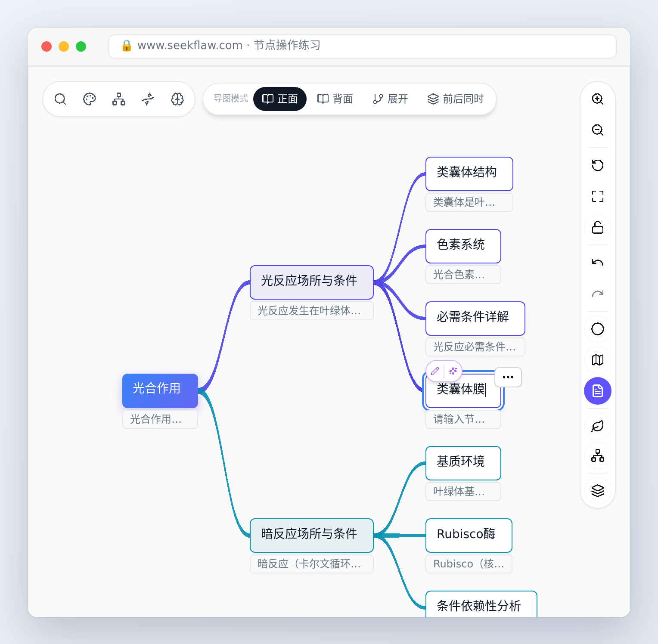Undo the last action

(x=598, y=263)
